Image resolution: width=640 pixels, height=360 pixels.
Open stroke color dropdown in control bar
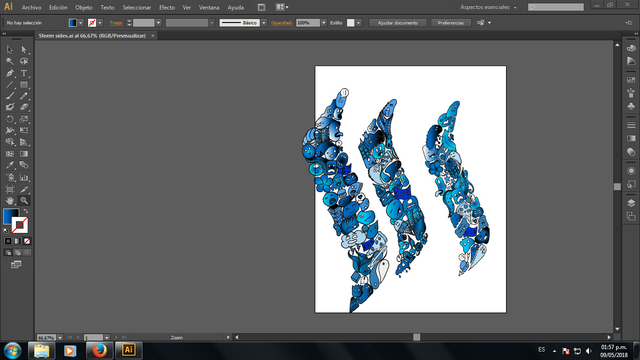(x=100, y=23)
